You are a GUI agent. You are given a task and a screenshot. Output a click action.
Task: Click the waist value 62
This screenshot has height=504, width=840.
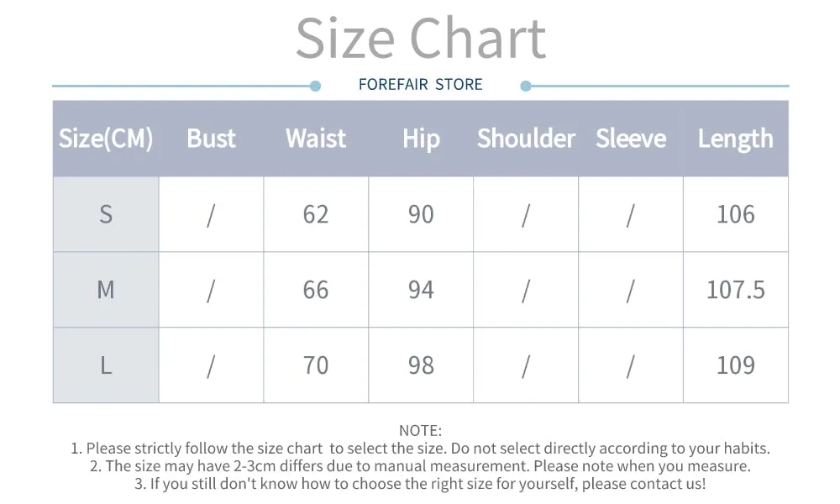click(x=316, y=214)
